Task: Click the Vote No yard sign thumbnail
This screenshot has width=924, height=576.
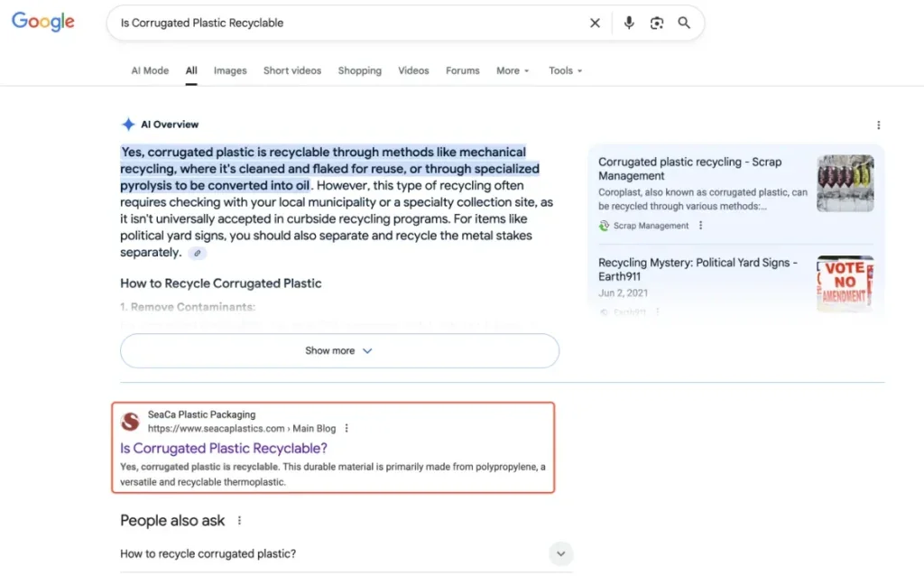Action: point(845,283)
